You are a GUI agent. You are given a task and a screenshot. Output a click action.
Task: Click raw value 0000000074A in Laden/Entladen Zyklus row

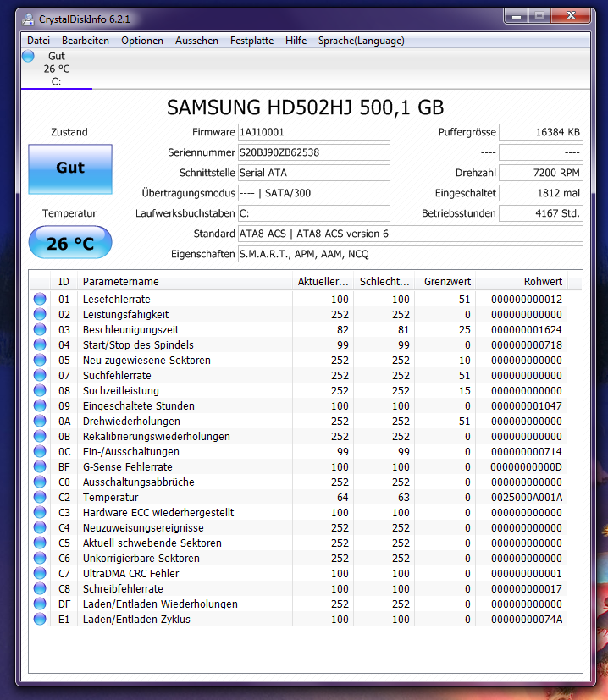pos(527,619)
